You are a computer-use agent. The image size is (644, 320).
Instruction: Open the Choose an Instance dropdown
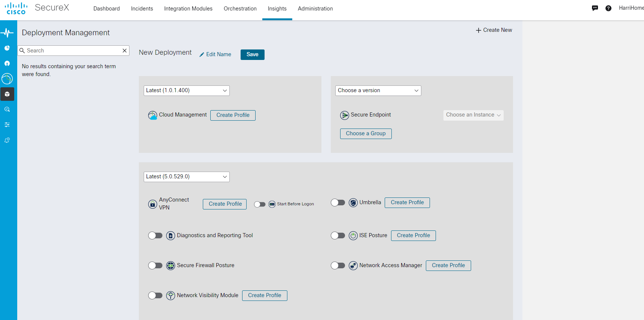(473, 115)
